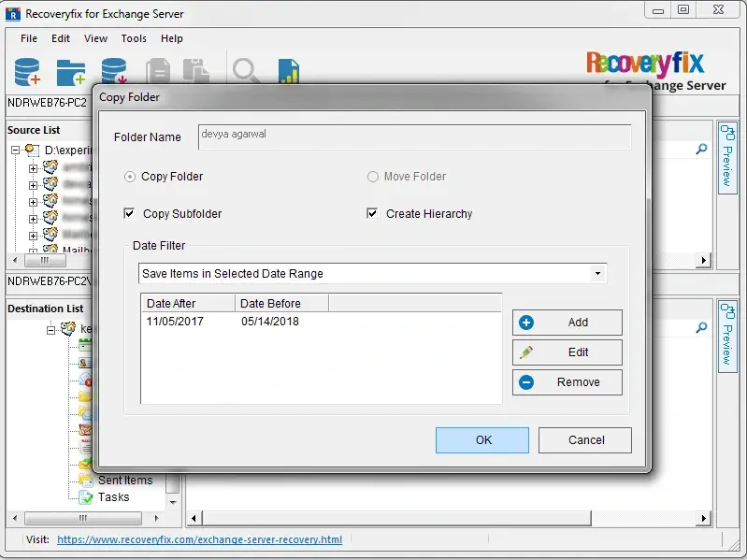The width and height of the screenshot is (747, 560).
Task: Open the View menu
Action: tap(95, 38)
